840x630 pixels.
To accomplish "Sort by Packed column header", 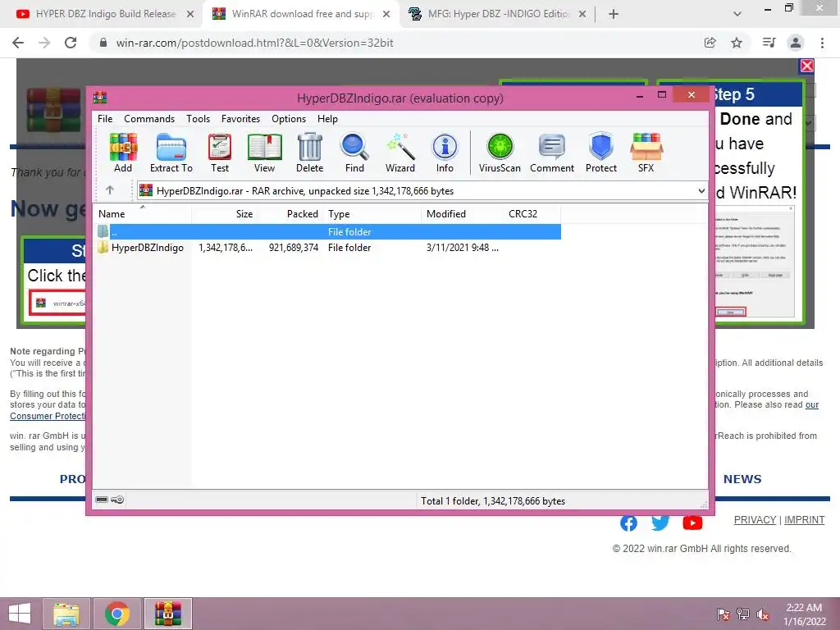I will [x=290, y=214].
